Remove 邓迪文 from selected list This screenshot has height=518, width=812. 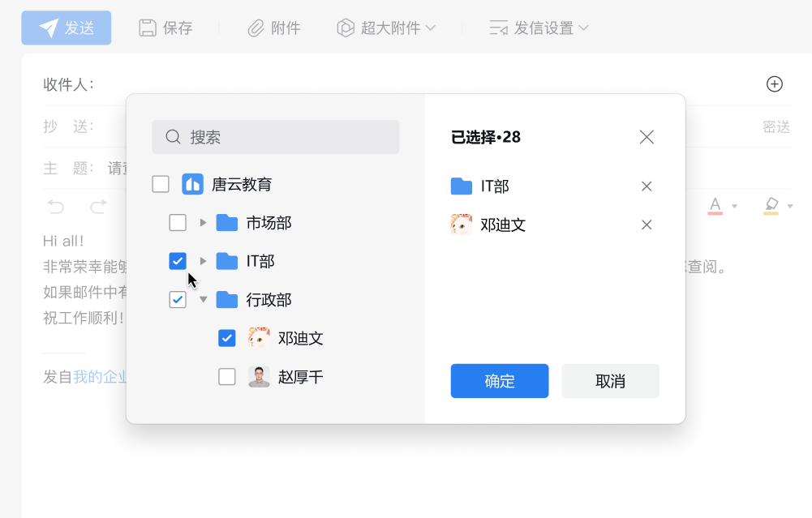647,225
